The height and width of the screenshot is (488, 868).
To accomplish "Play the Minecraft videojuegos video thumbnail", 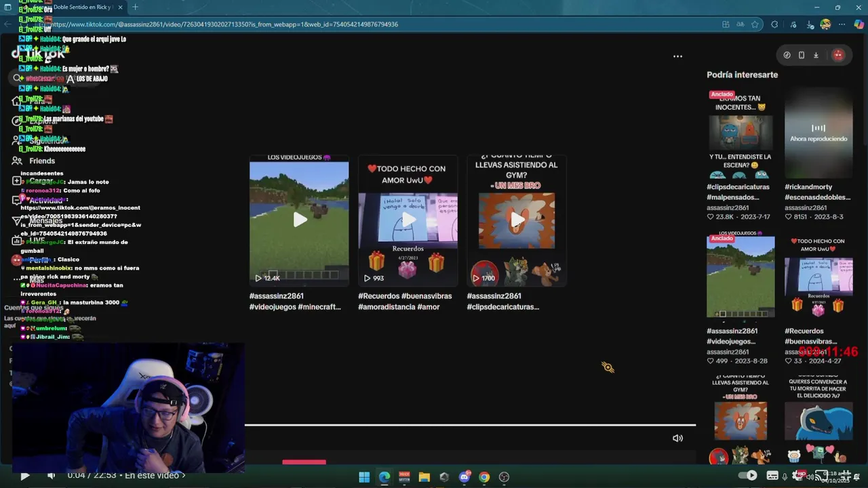I will point(299,220).
